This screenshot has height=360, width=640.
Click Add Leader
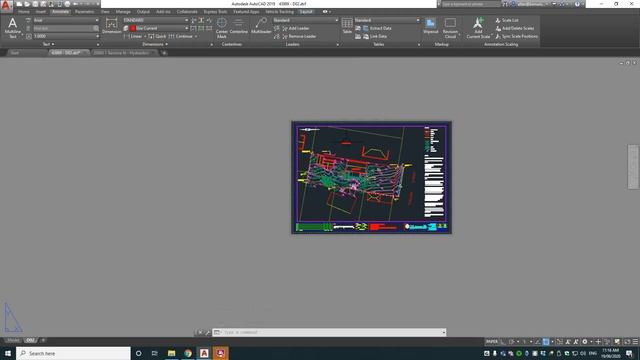click(x=295, y=28)
